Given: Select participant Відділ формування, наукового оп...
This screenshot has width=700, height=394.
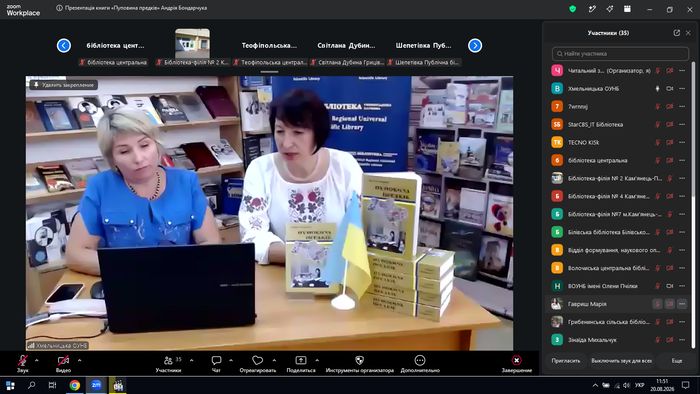Looking at the screenshot, I should coord(617,250).
